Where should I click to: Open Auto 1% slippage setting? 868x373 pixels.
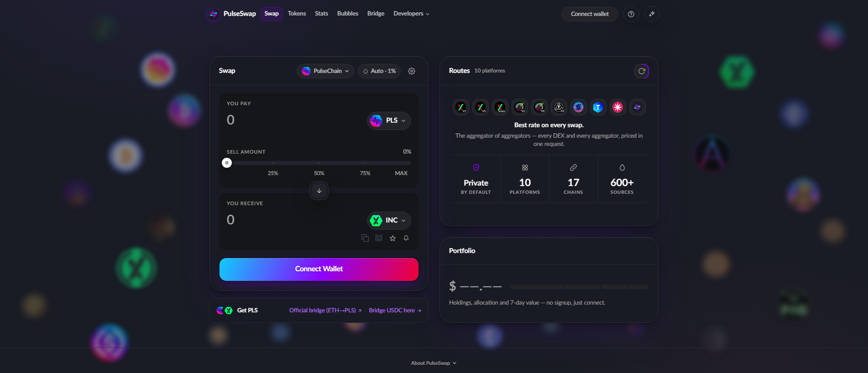tap(379, 71)
